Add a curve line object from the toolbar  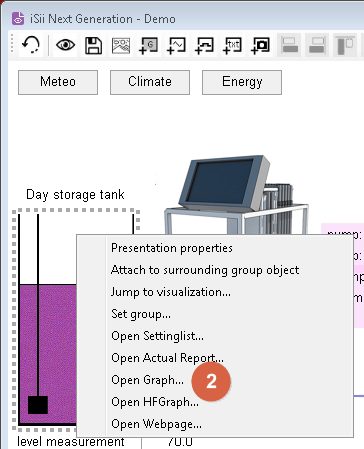(204, 46)
